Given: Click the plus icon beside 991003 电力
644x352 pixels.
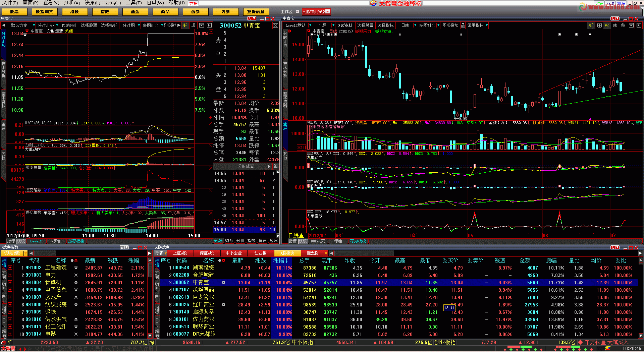Looking at the screenshot, I should [x=10, y=275].
